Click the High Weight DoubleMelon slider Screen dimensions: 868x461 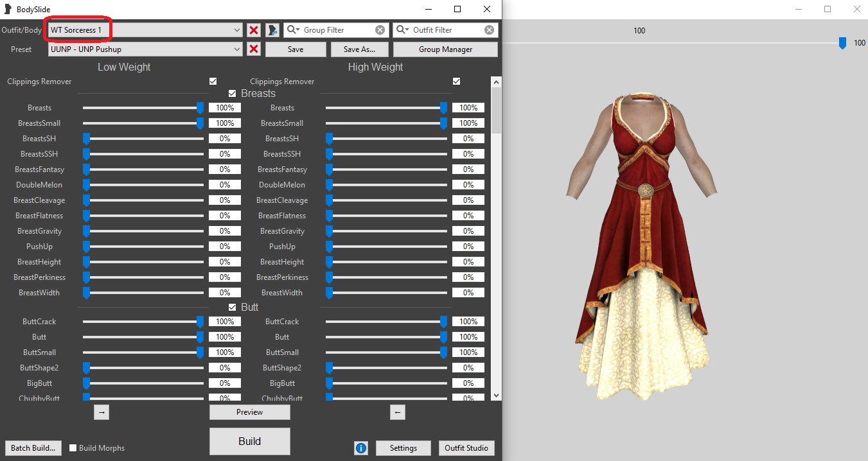(x=386, y=185)
